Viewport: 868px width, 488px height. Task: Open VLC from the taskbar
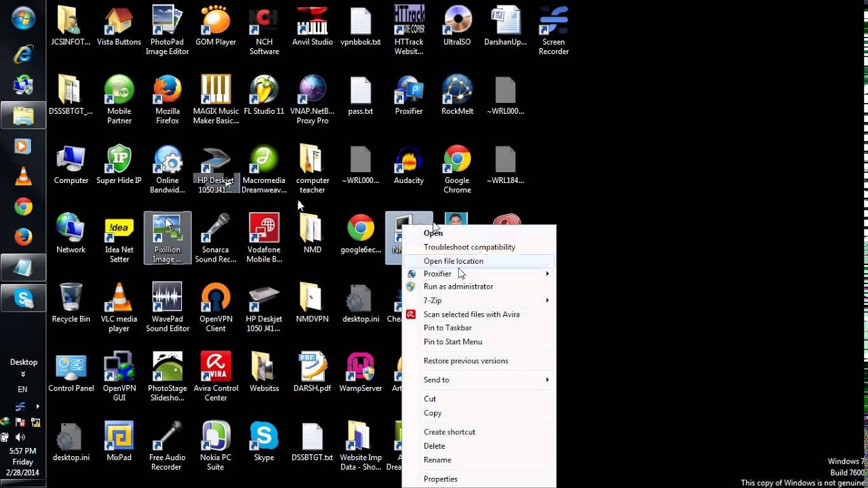(24, 176)
